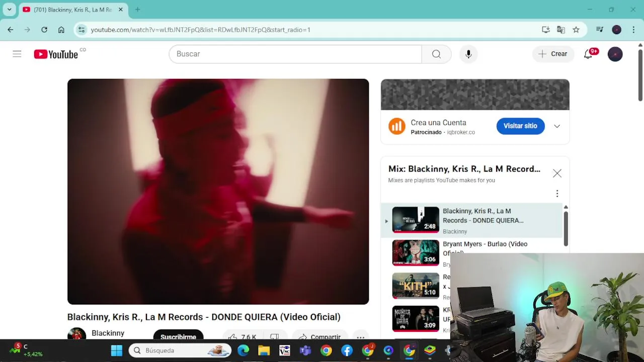The width and height of the screenshot is (644, 362).
Task: Play DONDE QUIERA thumbnail in the Mix list
Action: point(416,220)
